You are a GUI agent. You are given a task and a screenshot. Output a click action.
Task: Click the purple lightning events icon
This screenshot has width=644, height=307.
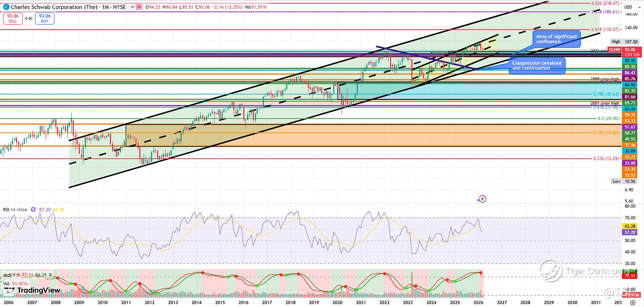tap(482, 199)
